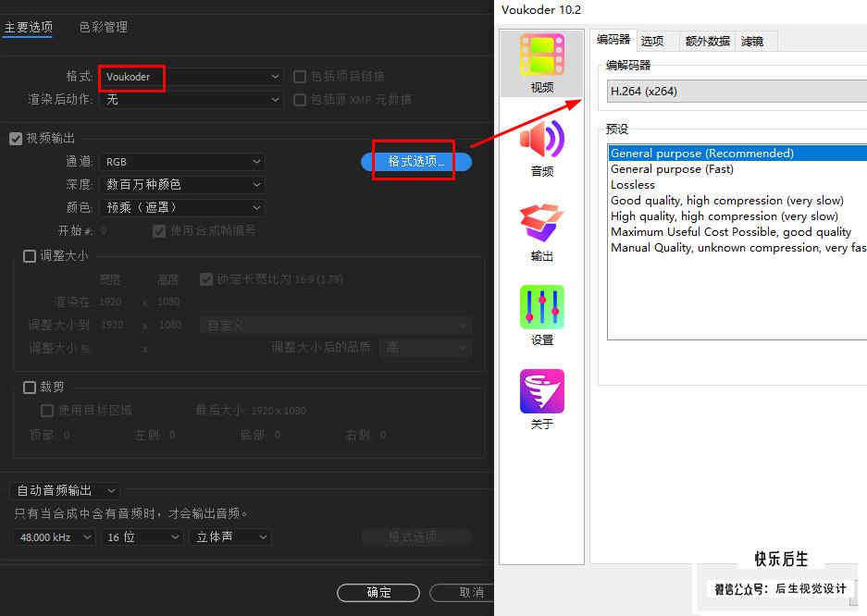The width and height of the screenshot is (867, 616).
Task: Switch to Voukoder 额外数据 tab
Action: tap(707, 42)
